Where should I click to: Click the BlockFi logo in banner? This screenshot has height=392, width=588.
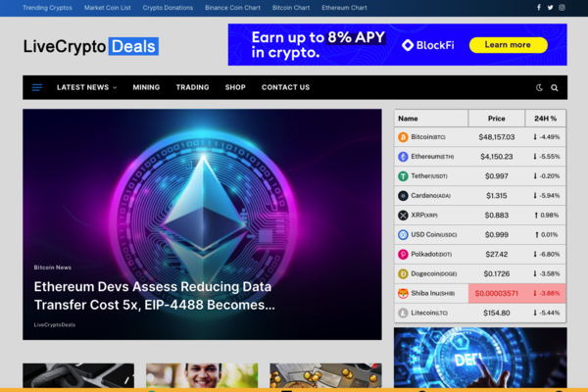coord(428,45)
